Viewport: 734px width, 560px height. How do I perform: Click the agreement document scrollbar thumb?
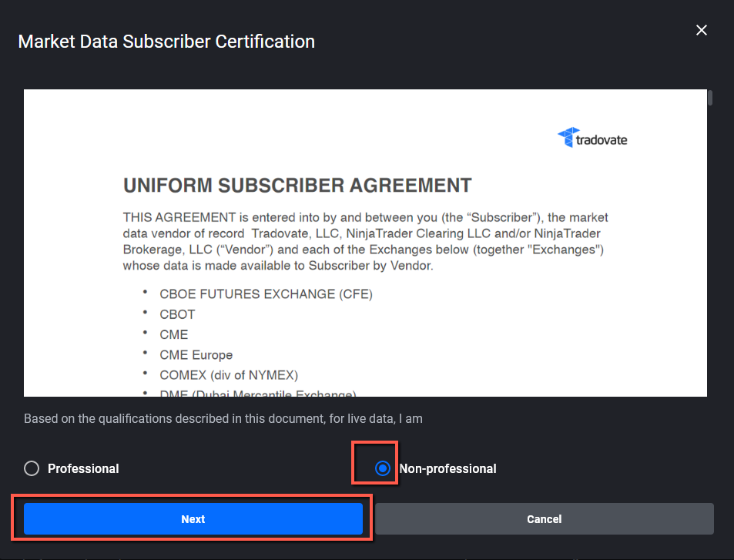(710, 98)
